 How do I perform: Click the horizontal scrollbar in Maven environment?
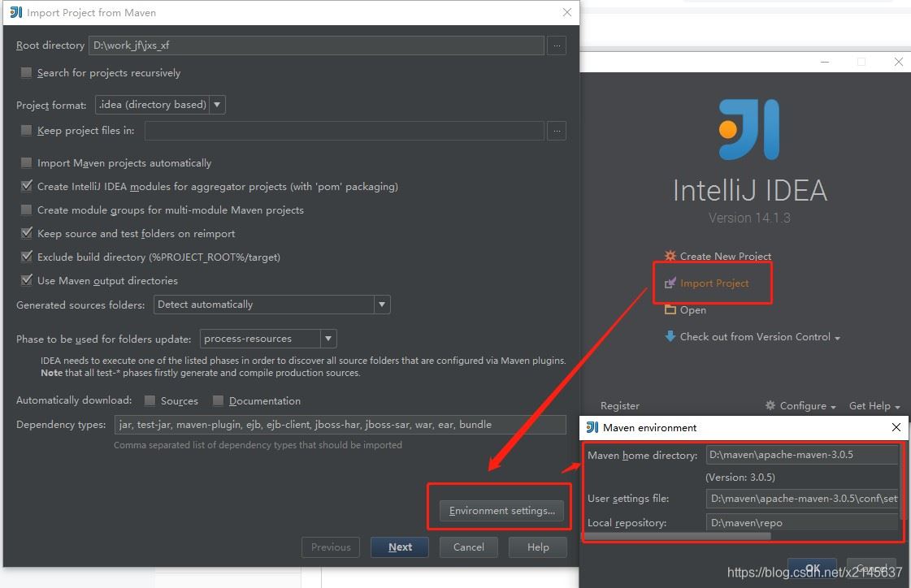[678, 536]
